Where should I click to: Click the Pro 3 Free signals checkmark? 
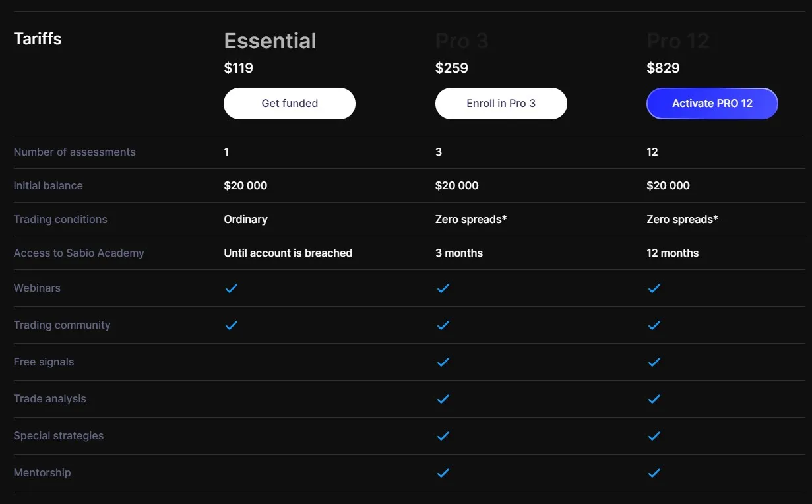tap(443, 362)
